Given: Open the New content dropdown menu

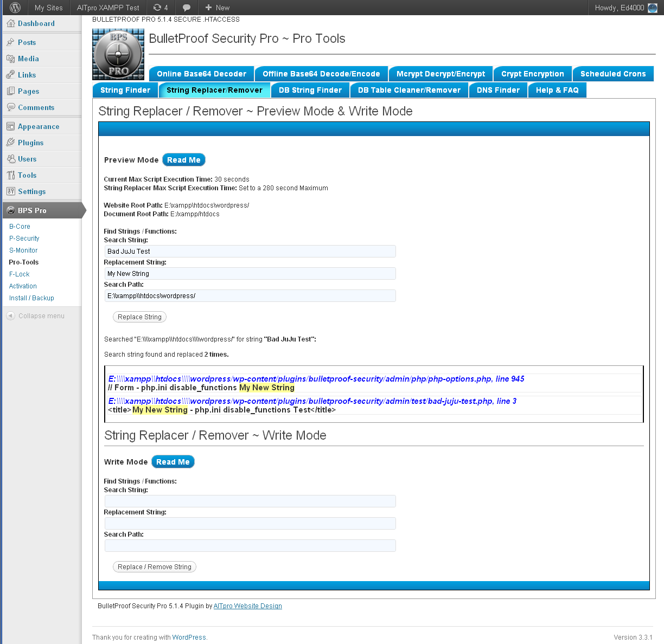Looking at the screenshot, I should pyautogui.click(x=217, y=8).
